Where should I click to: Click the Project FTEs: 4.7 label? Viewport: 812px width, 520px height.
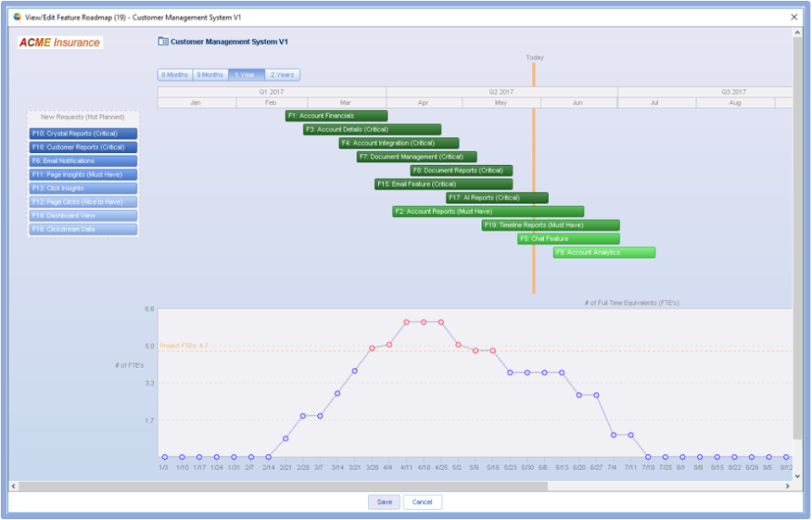[184, 346]
